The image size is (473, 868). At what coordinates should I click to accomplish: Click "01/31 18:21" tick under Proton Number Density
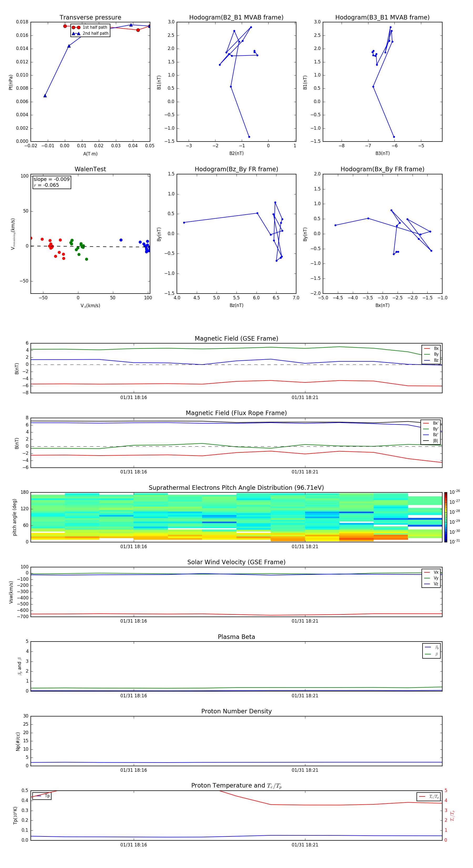305,770
